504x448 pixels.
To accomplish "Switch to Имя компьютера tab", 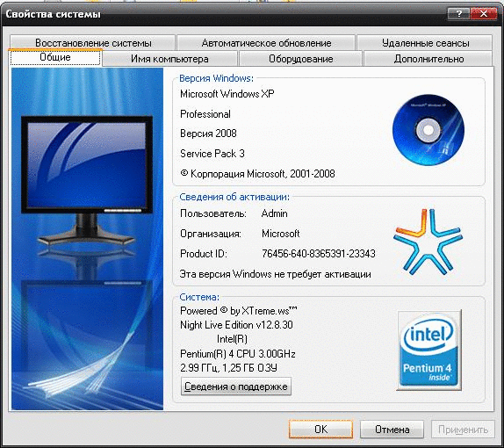I will 169,59.
